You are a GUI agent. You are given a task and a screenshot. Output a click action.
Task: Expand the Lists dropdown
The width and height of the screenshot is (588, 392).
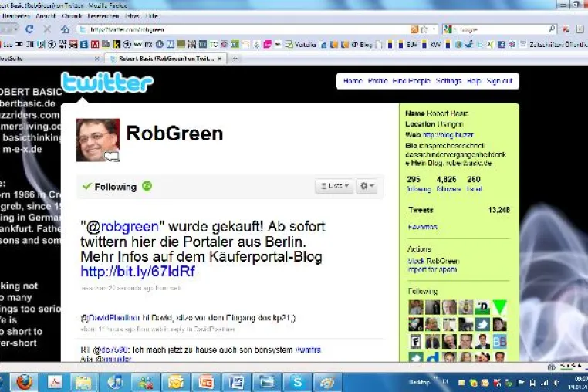click(x=334, y=186)
